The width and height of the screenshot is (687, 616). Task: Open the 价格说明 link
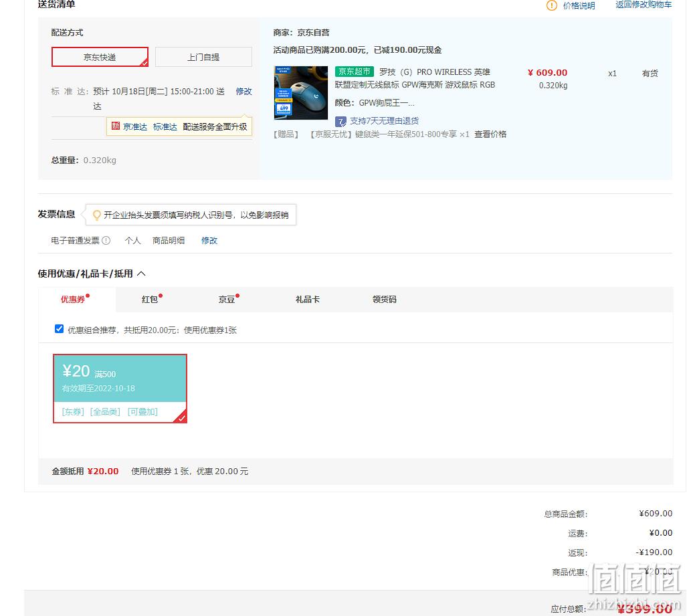[579, 6]
